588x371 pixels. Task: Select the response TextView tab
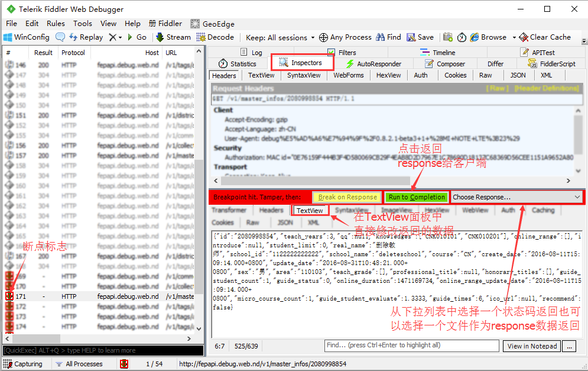(310, 210)
